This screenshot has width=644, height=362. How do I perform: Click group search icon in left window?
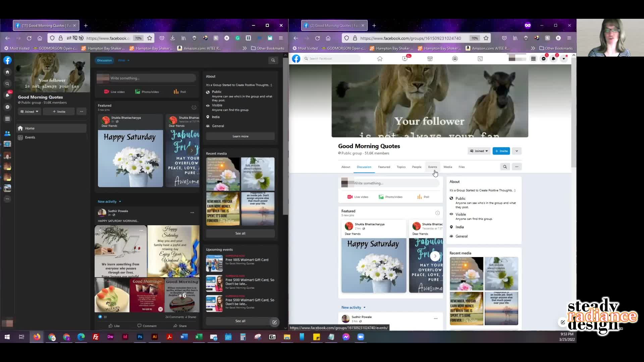(x=273, y=60)
